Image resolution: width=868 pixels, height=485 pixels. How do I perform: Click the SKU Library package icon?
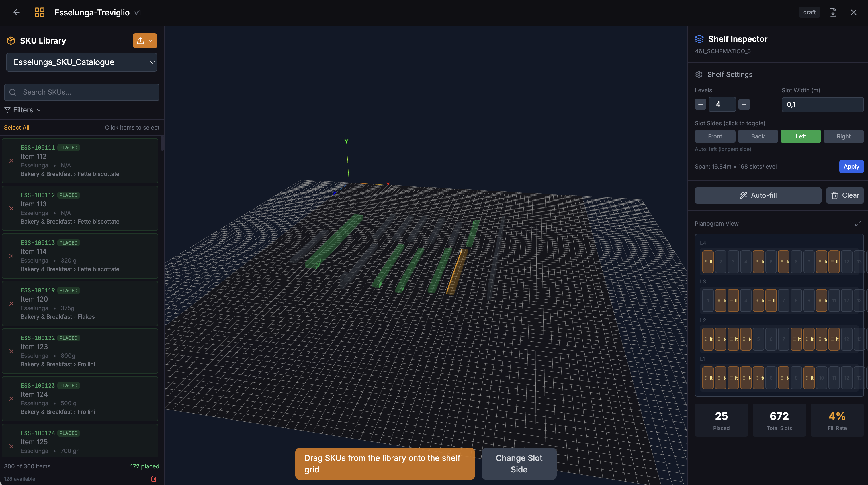10,40
